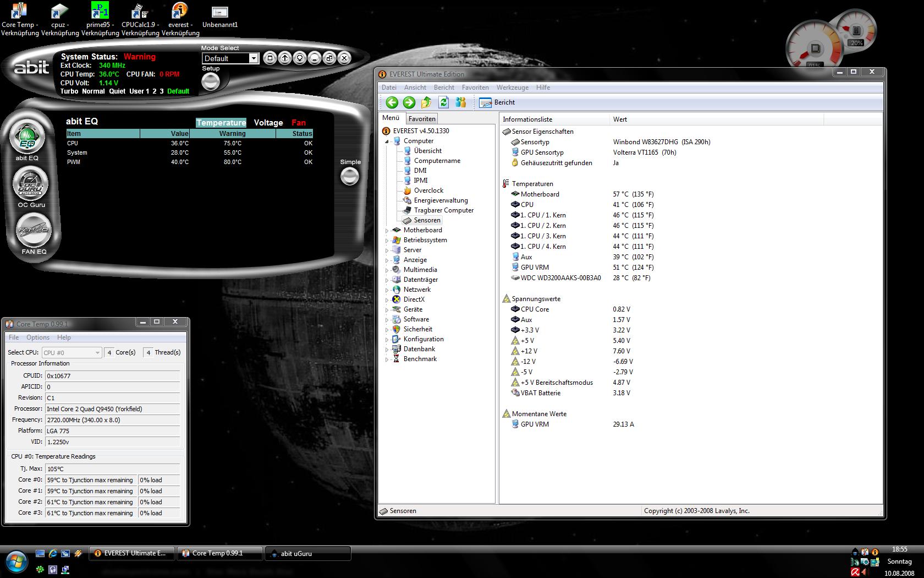Image resolution: width=924 pixels, height=578 pixels.
Task: Click the round Setup button in abit uGuru
Action: point(211,82)
